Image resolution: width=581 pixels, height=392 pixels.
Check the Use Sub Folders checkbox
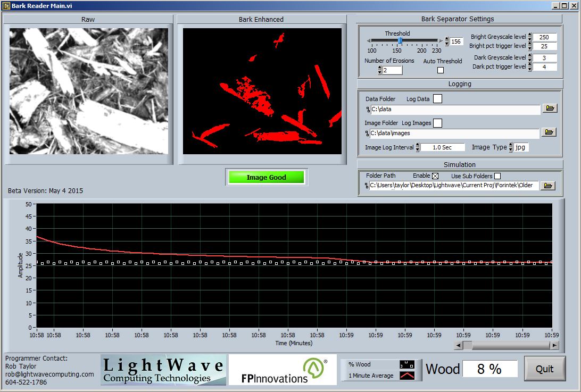(497, 176)
